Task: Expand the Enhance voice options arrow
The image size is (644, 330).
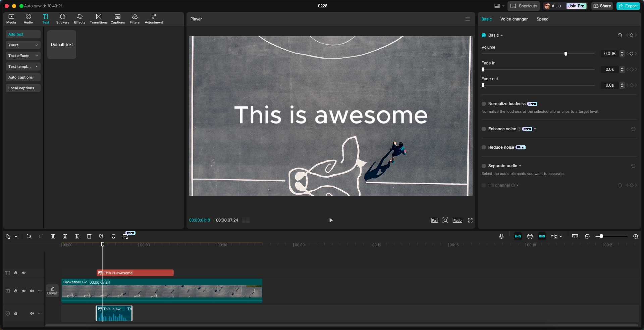Action: pyautogui.click(x=535, y=129)
